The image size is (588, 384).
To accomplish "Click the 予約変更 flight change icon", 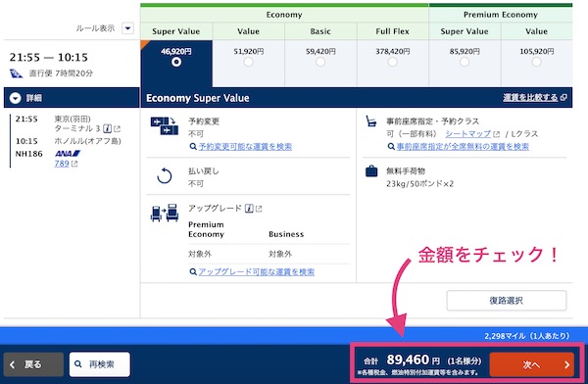I will point(165,126).
